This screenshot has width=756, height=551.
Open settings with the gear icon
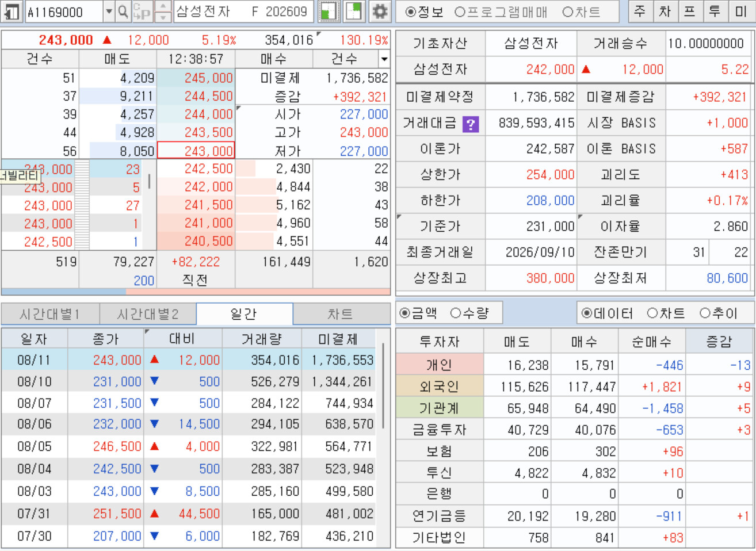pos(380,12)
